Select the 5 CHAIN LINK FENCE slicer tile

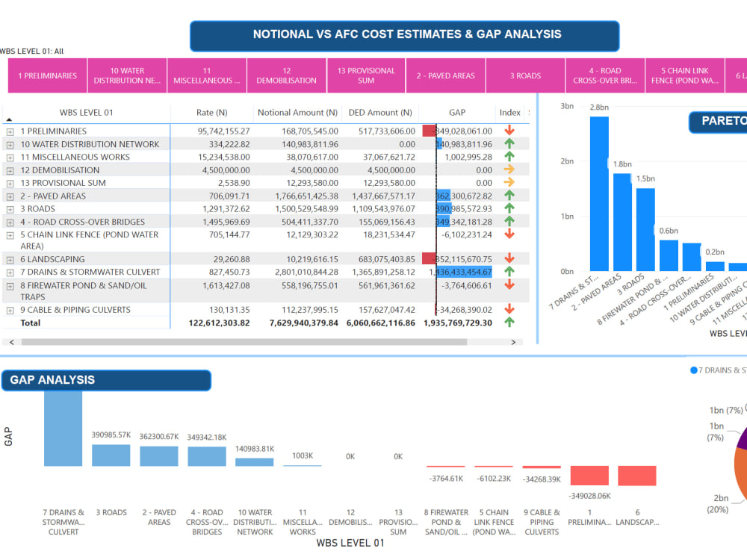[684, 75]
